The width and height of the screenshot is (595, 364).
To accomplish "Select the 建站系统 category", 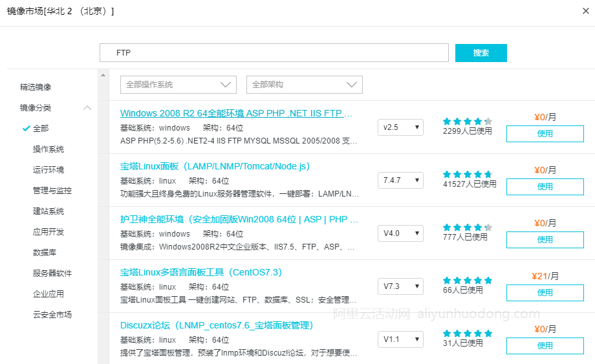I will pos(49,211).
